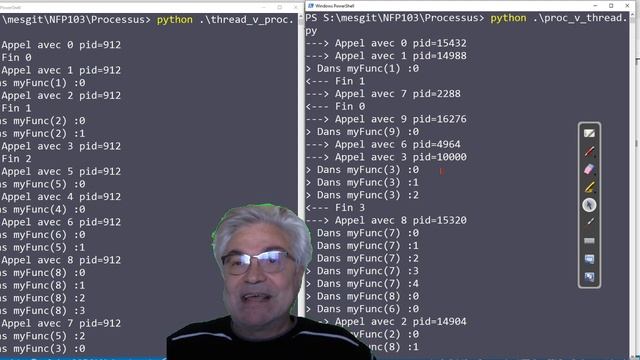The height and width of the screenshot is (360, 640).
Task: Select the yellow highlighter tool
Action: pyautogui.click(x=589, y=187)
